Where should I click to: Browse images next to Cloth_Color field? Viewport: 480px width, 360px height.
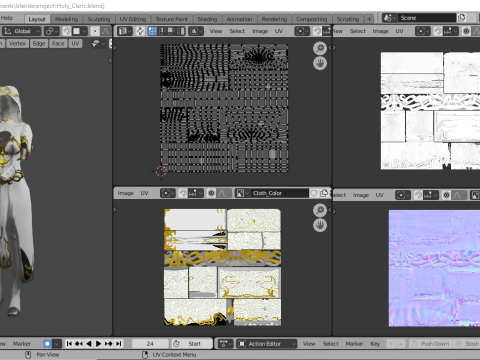243,193
